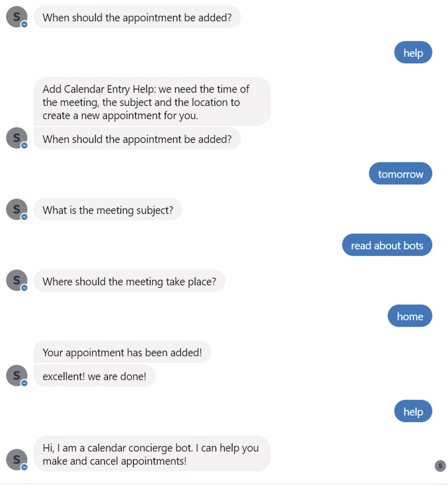Click the avatar beside "excellent! we are done!"

coord(17,376)
